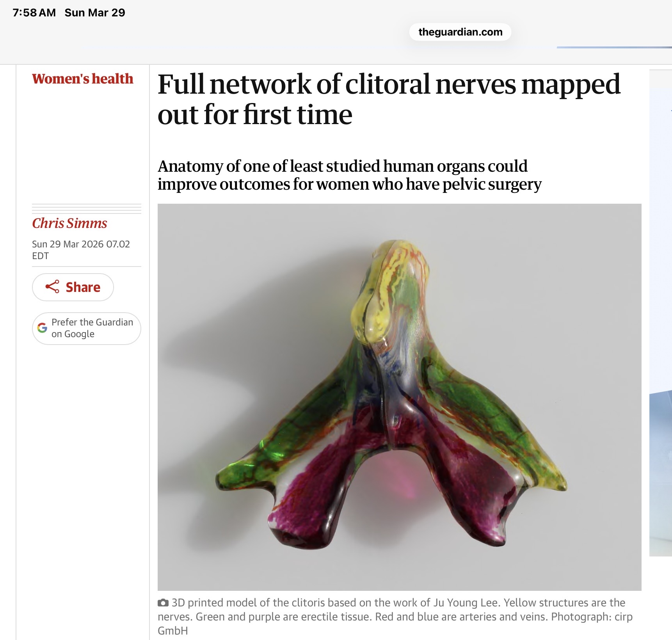Open the 3D clitoris model image
672x640 pixels.
pos(399,397)
